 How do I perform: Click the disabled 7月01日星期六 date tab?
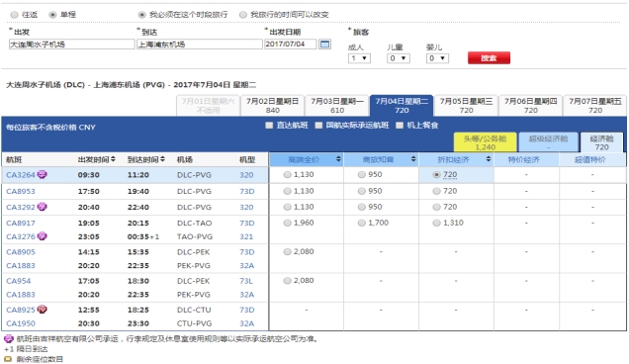coord(208,106)
